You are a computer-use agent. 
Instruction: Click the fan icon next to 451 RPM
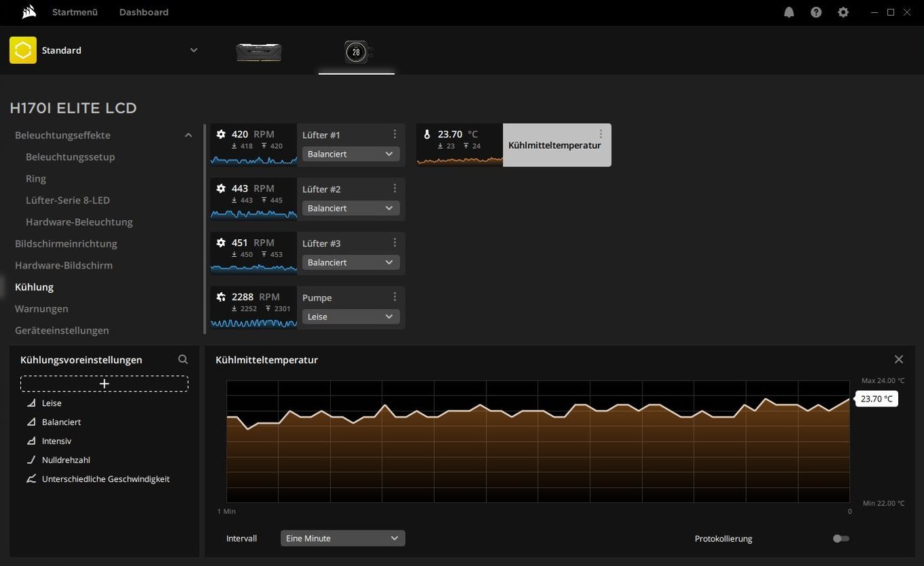(x=221, y=243)
